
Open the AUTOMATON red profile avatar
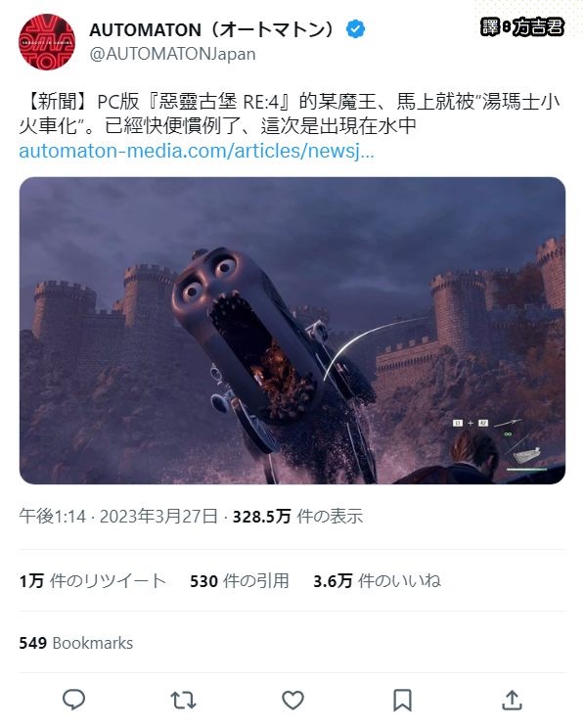[47, 42]
